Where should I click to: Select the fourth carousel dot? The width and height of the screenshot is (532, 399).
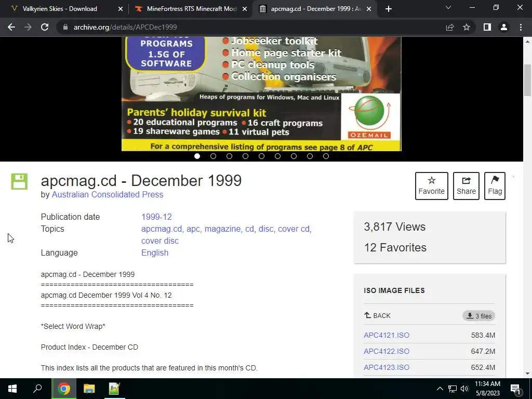tap(245, 156)
